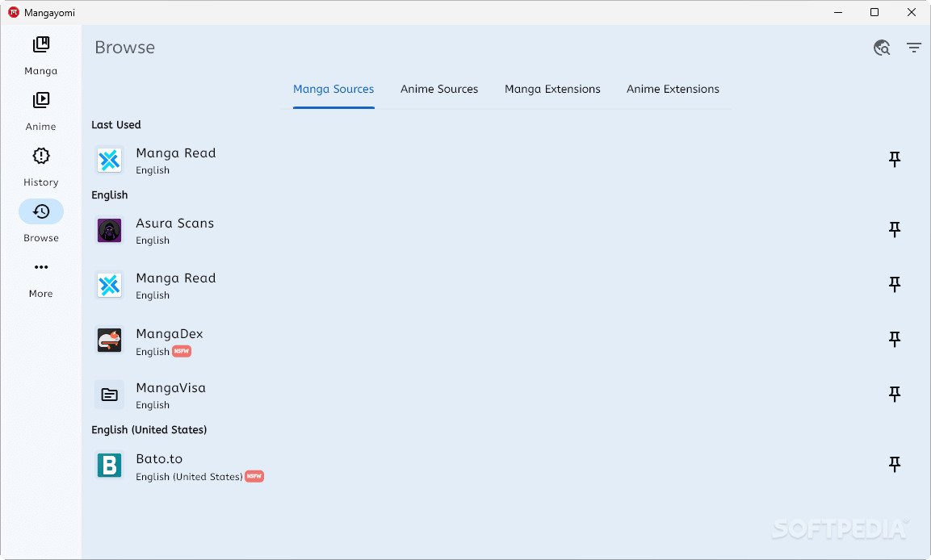Pin the MangaDex source
931x560 pixels.
(x=894, y=340)
